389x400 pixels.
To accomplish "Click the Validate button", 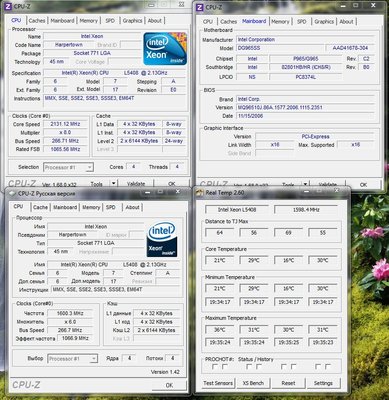I will (136, 184).
